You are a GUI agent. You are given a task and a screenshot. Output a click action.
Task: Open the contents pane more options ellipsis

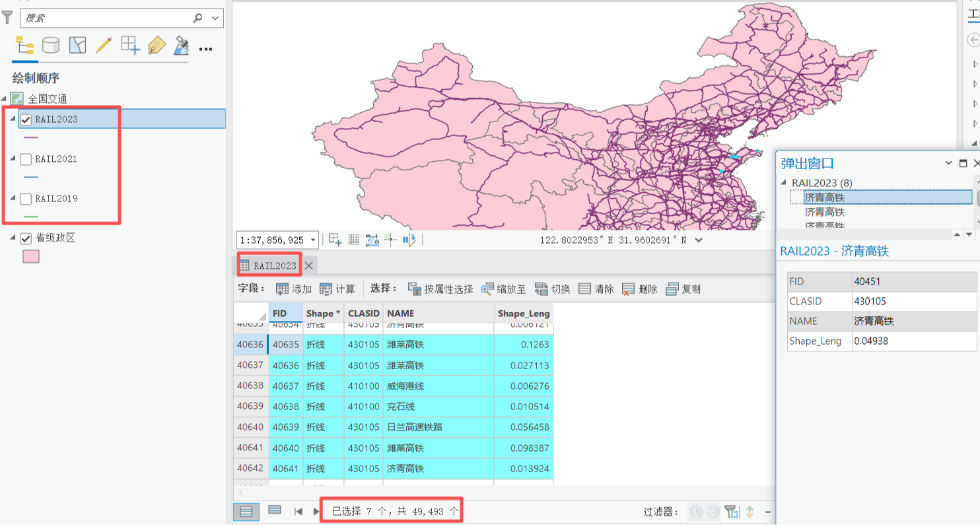pyautogui.click(x=205, y=49)
